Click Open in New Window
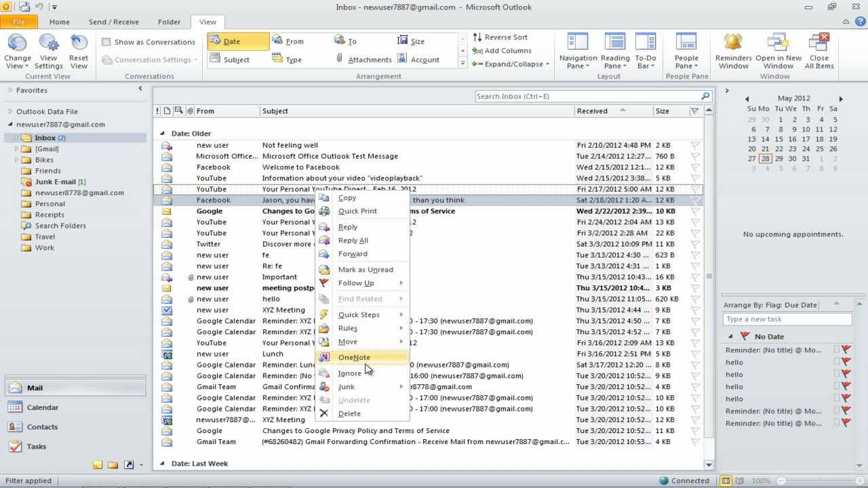868x488 pixels. pos(778,52)
